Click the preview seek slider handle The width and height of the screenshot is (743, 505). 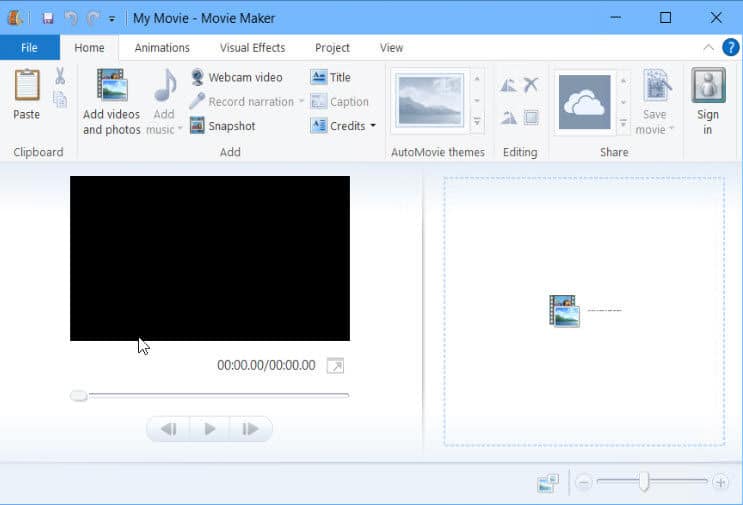tap(79, 396)
